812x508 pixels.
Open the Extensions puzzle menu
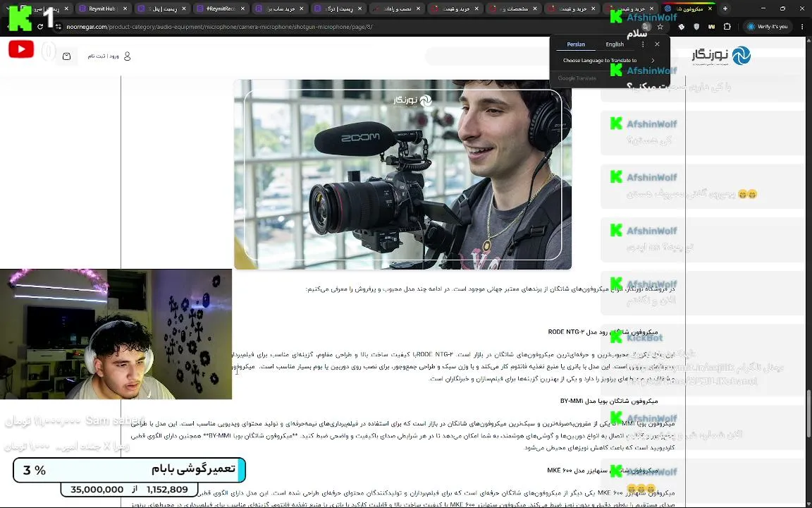(x=727, y=26)
